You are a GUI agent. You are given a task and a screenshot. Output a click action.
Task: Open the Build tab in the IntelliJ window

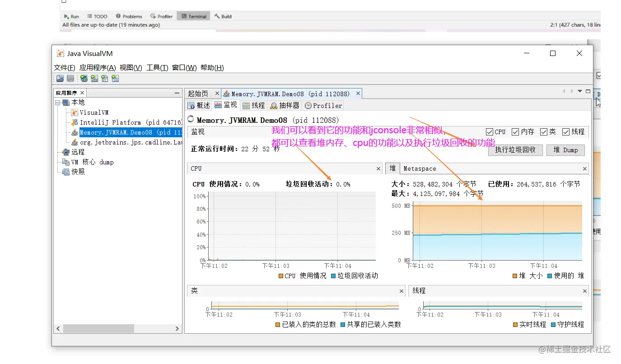223,16
